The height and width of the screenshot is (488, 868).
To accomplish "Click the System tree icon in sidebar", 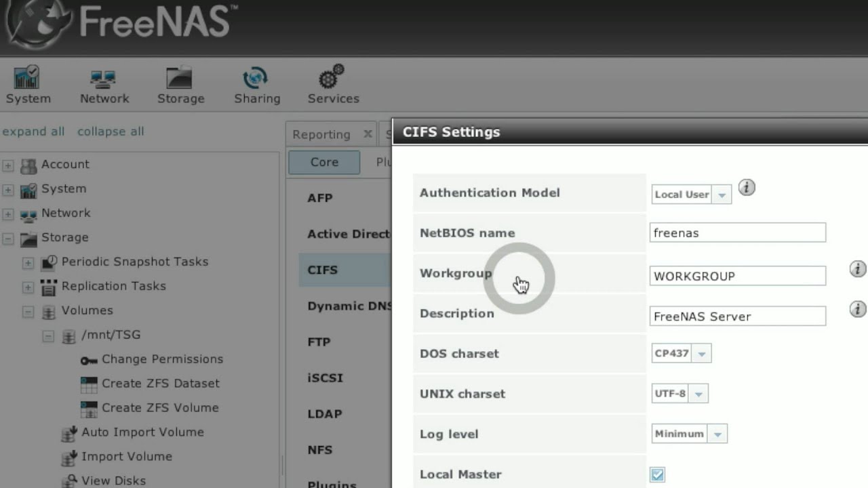I will (28, 190).
